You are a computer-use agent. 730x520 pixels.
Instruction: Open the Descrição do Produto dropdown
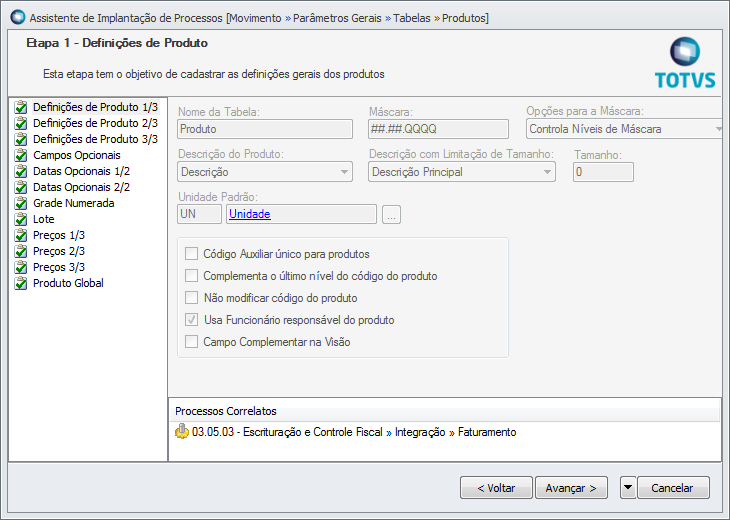[x=265, y=172]
